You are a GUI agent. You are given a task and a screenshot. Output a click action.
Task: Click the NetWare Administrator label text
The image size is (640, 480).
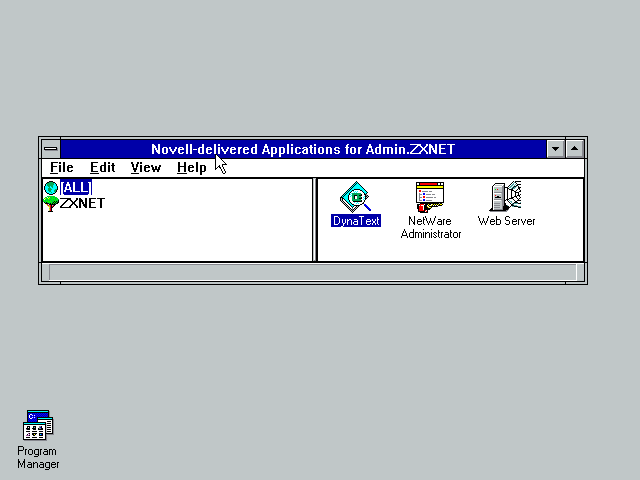(x=431, y=227)
